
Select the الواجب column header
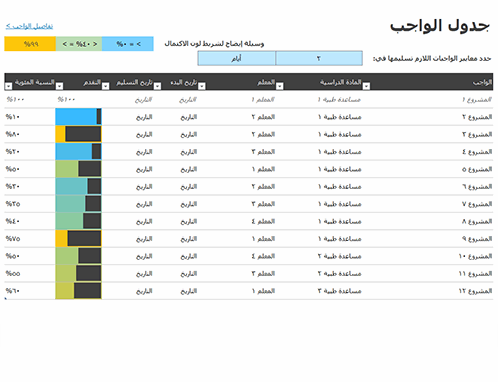[x=482, y=82]
